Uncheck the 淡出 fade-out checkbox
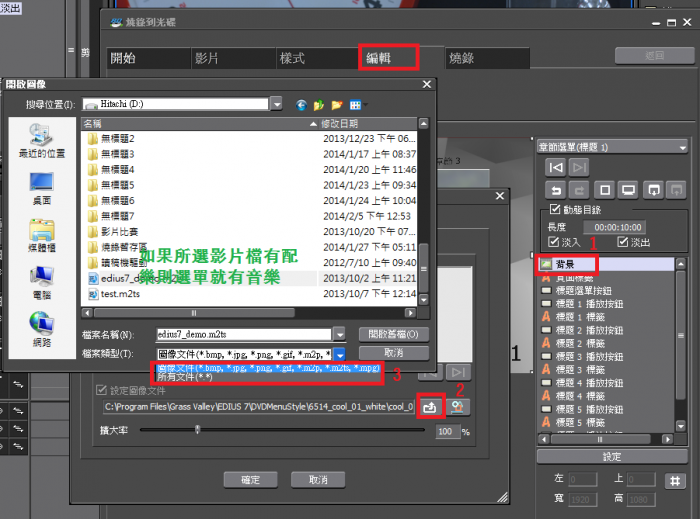700x519 pixels. click(624, 242)
